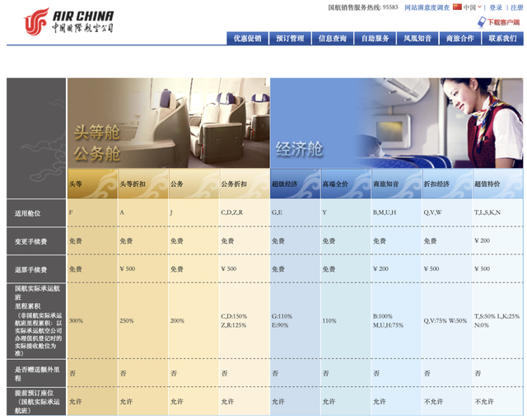The width and height of the screenshot is (527, 420).
Task: Open the 商旅合作 menu
Action: click(x=460, y=39)
